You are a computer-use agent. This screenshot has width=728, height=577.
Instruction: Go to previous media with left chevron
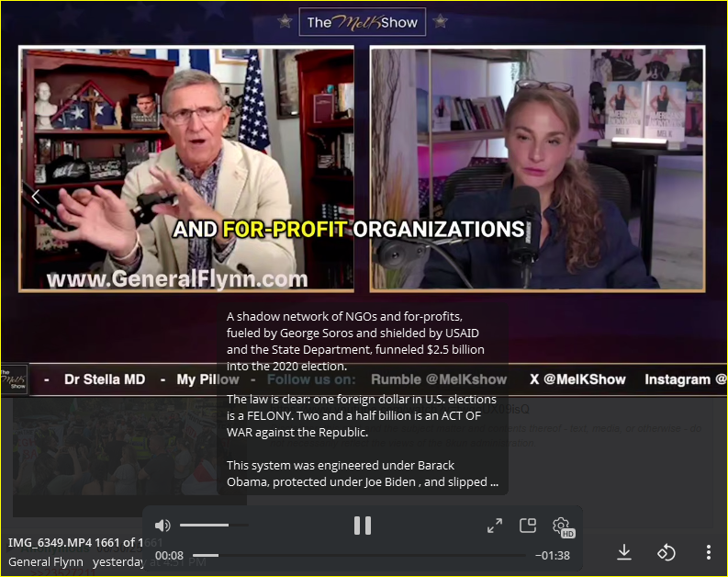(36, 197)
